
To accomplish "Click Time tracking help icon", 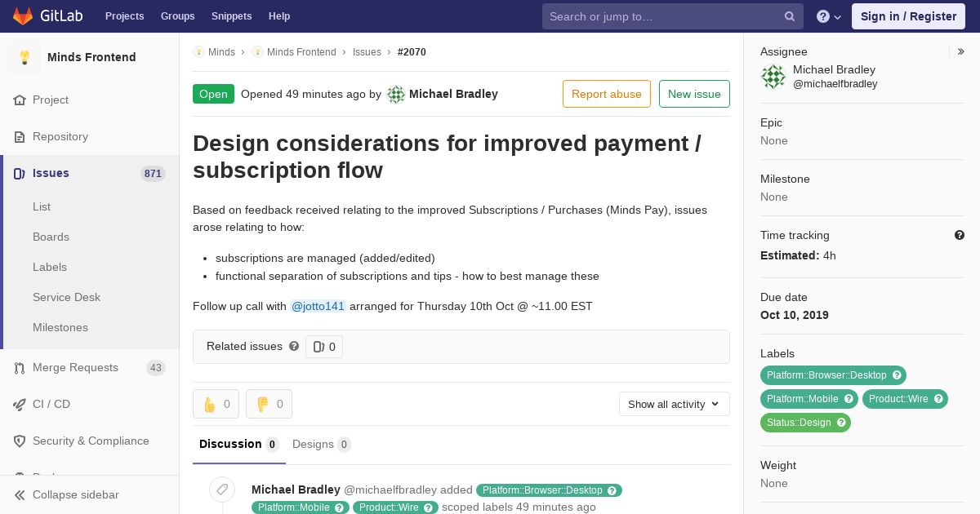I will point(960,235).
